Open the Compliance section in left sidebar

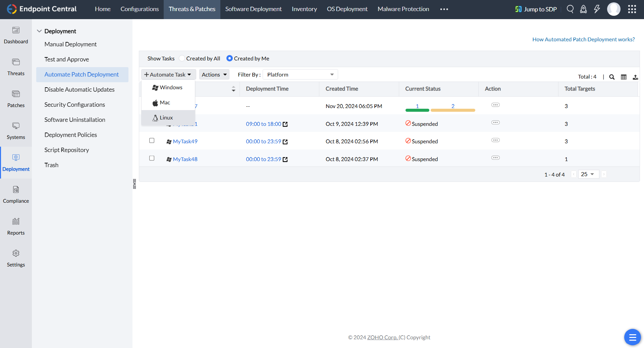click(16, 194)
